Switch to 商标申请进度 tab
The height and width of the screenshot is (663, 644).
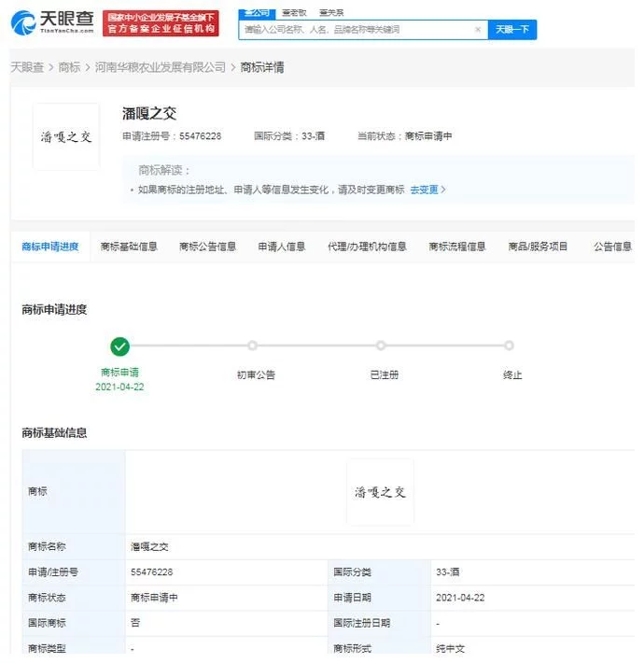(50, 247)
